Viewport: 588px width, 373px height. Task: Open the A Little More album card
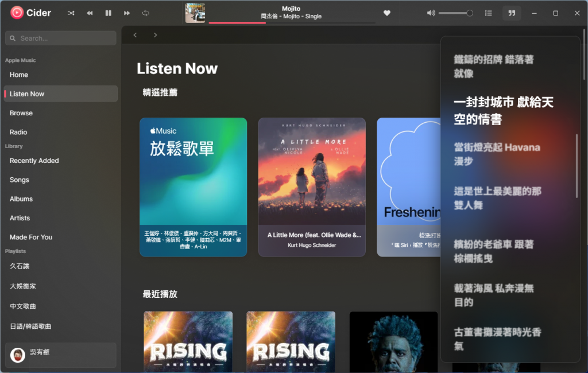[312, 187]
